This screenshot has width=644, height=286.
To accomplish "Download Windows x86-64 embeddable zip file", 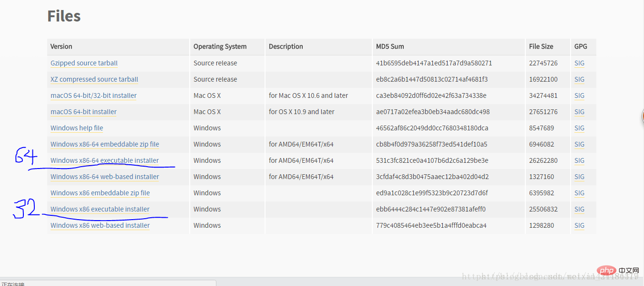I will (105, 144).
